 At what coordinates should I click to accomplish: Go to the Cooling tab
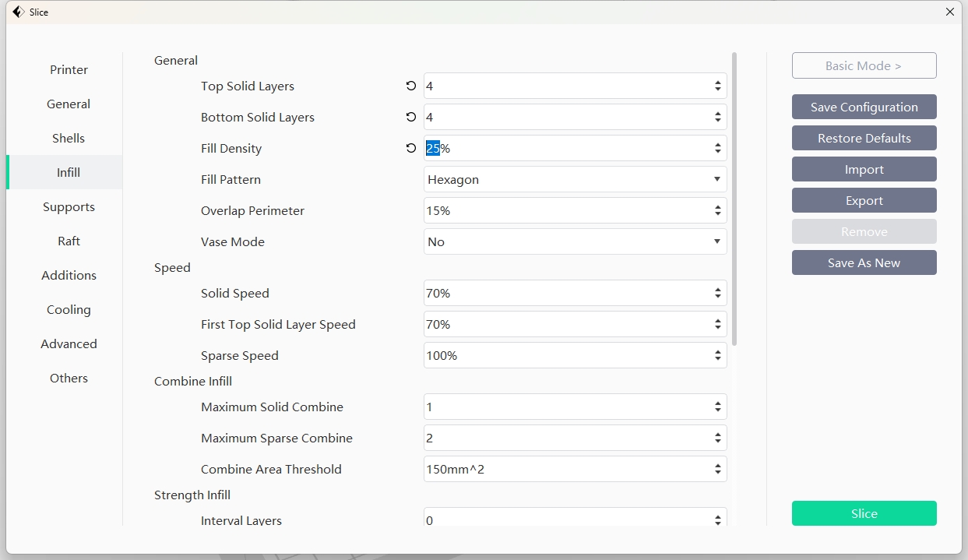pos(69,310)
